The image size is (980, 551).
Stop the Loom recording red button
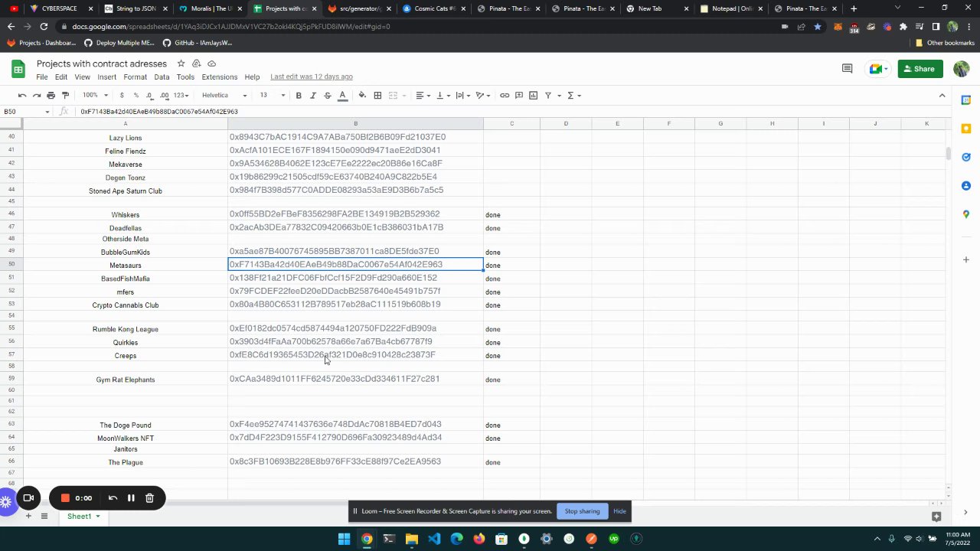(x=65, y=498)
